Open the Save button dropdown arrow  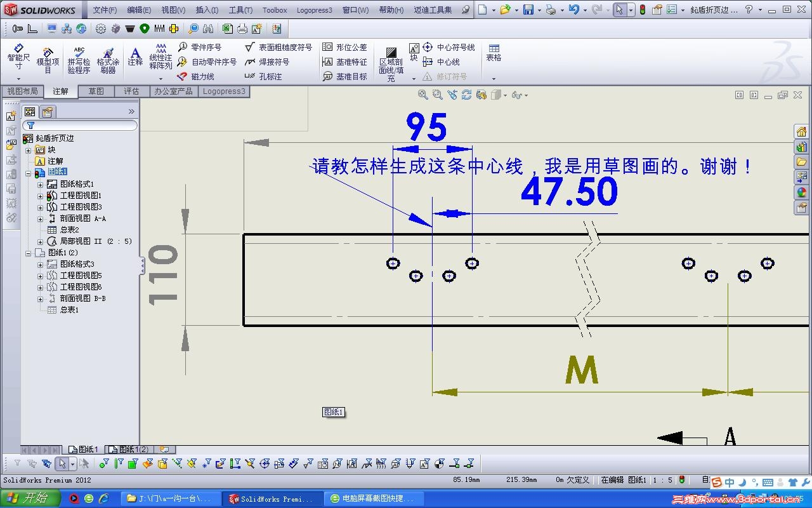click(x=539, y=10)
